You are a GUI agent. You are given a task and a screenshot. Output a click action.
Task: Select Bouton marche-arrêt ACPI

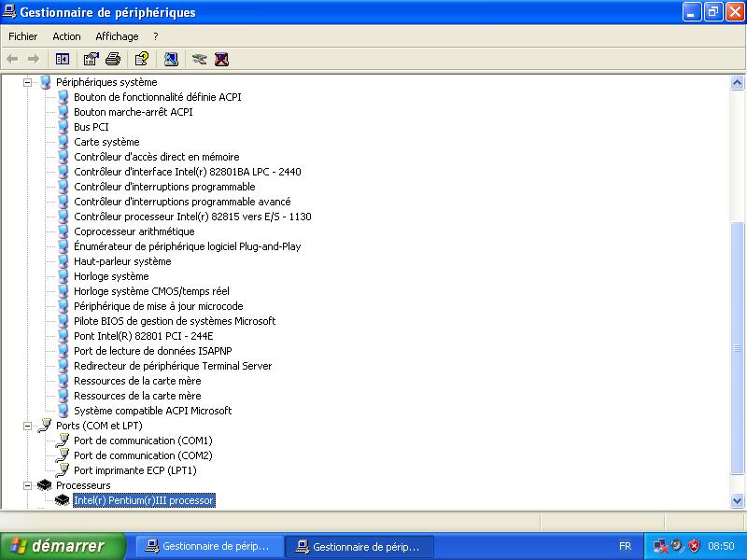(133, 112)
